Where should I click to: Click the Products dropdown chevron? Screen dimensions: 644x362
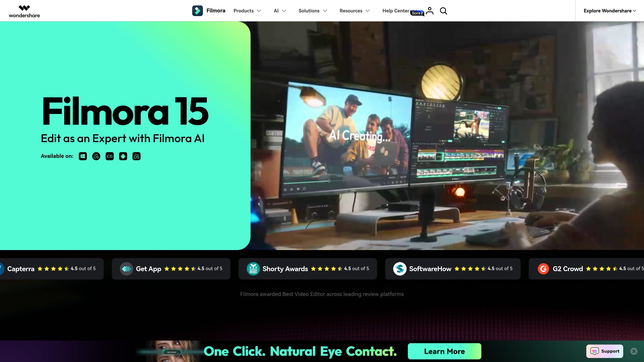tap(259, 11)
